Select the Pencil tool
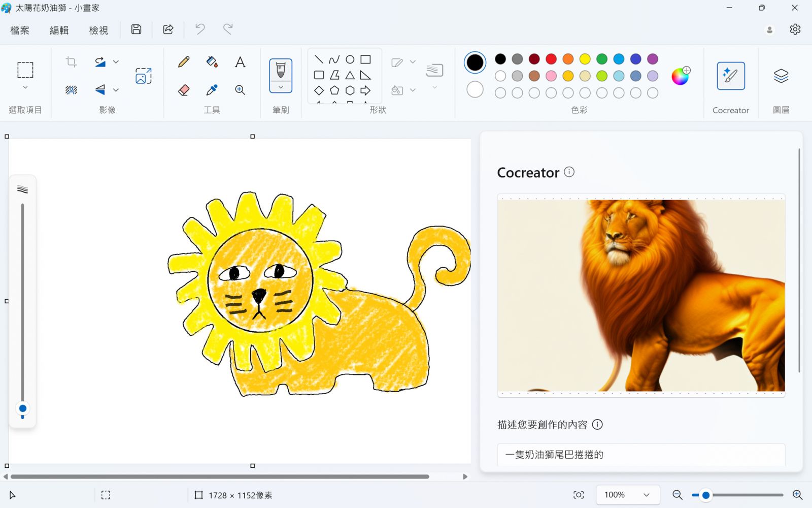Screen dimensions: 812x508 [x=184, y=62]
